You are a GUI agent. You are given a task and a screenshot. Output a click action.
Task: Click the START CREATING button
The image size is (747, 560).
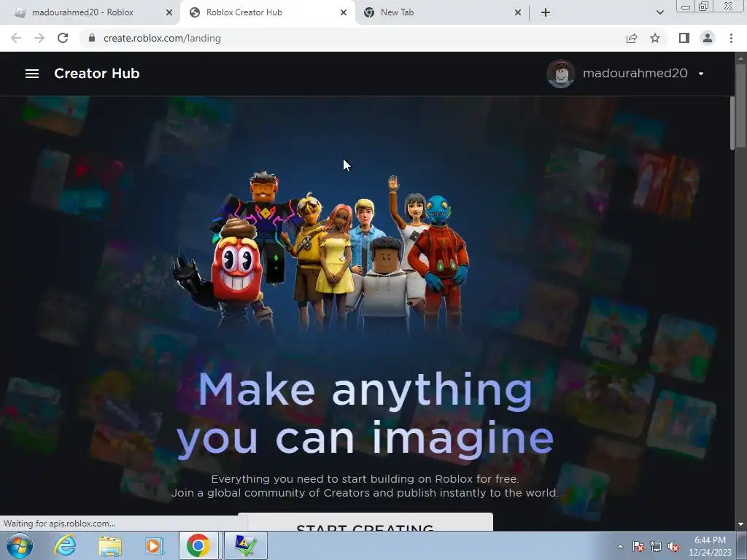click(x=365, y=523)
